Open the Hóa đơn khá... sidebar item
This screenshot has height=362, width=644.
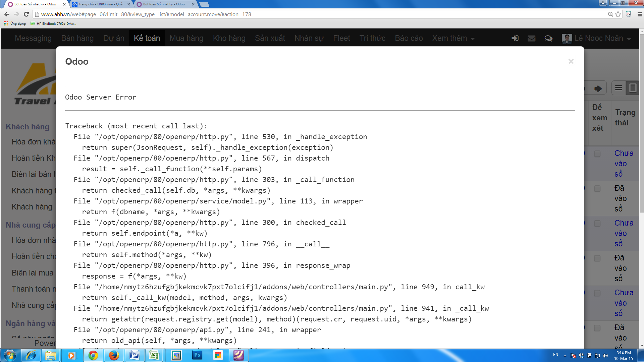point(34,142)
